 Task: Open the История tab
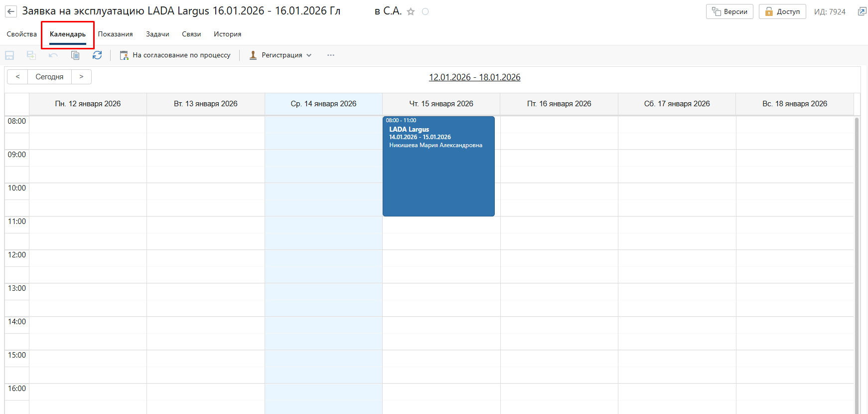click(227, 34)
